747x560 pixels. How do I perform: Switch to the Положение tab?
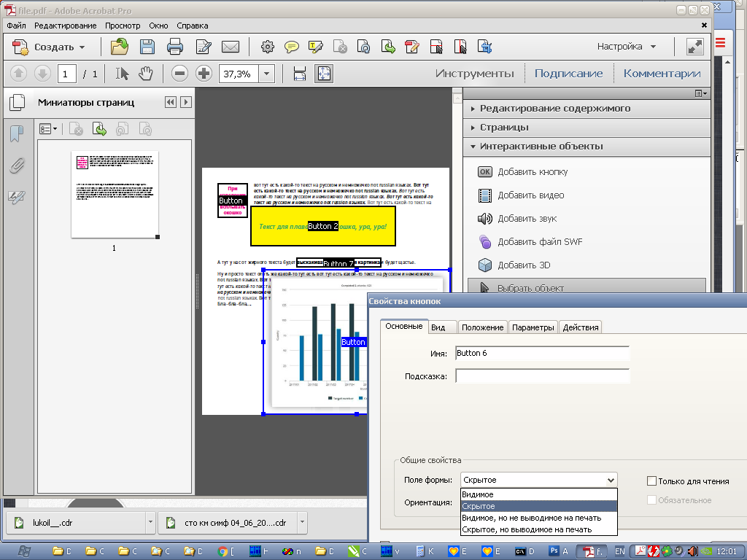483,327
